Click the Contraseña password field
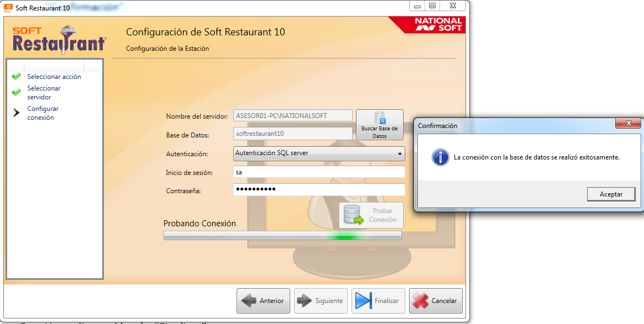The width and height of the screenshot is (644, 324). point(319,189)
